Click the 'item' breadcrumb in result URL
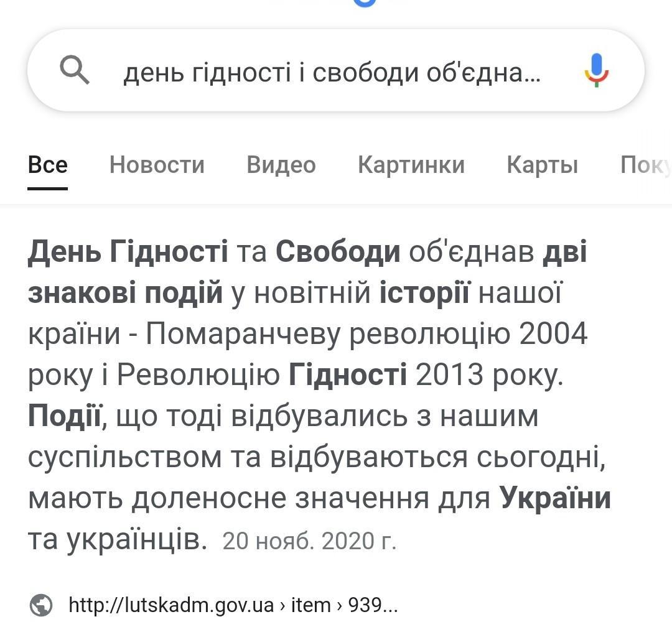672x627 pixels. pos(311,605)
